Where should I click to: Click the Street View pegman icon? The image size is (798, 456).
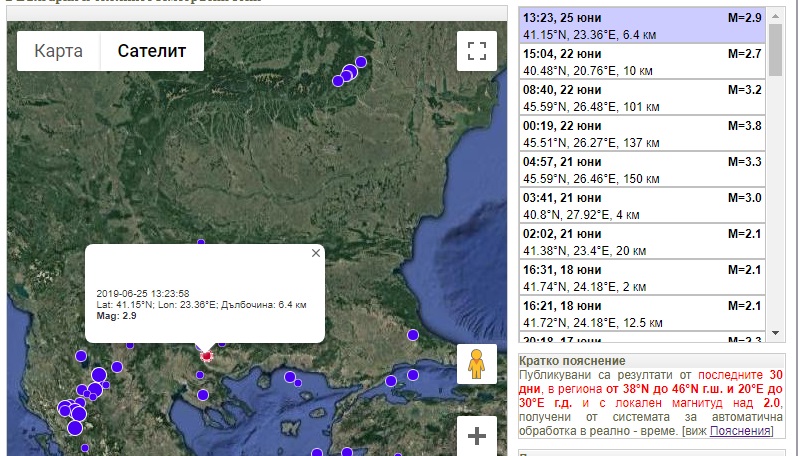(x=477, y=364)
